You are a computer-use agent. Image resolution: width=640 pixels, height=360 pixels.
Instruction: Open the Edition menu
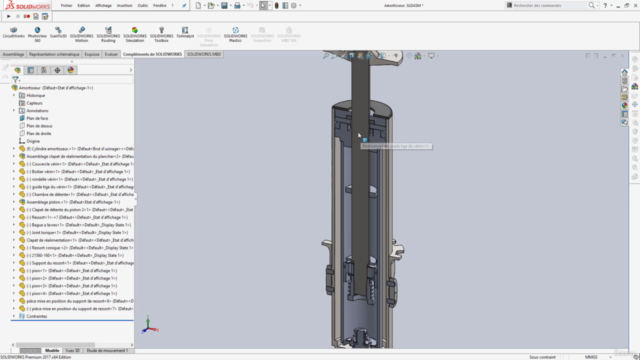(x=84, y=5)
